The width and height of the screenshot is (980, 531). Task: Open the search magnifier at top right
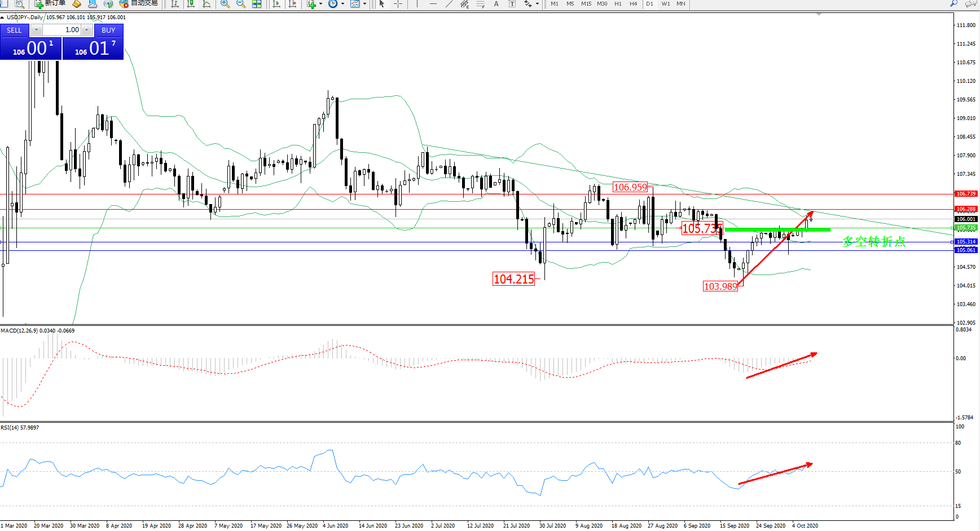[x=953, y=3]
